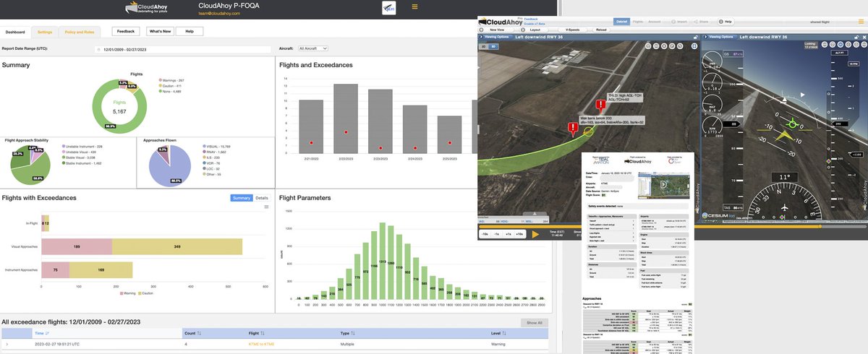Expand Viewing Options in cockpit pane
Viewport: 868px width, 354px height.
point(719,37)
